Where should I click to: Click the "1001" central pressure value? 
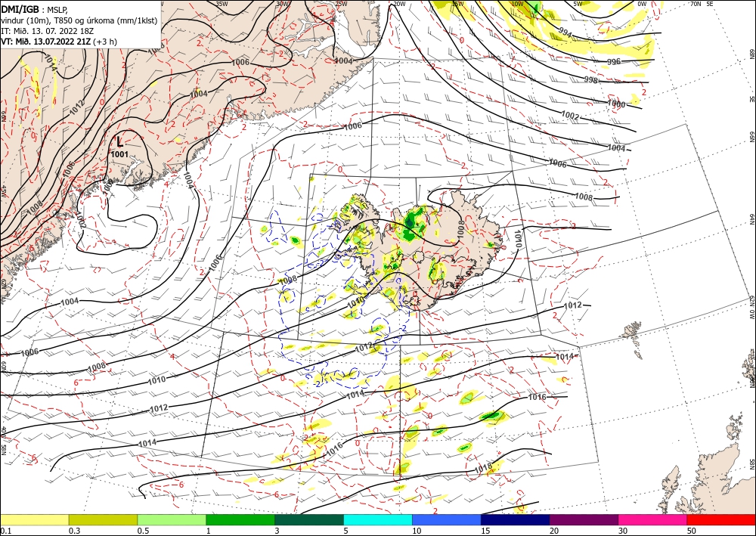tap(119, 154)
